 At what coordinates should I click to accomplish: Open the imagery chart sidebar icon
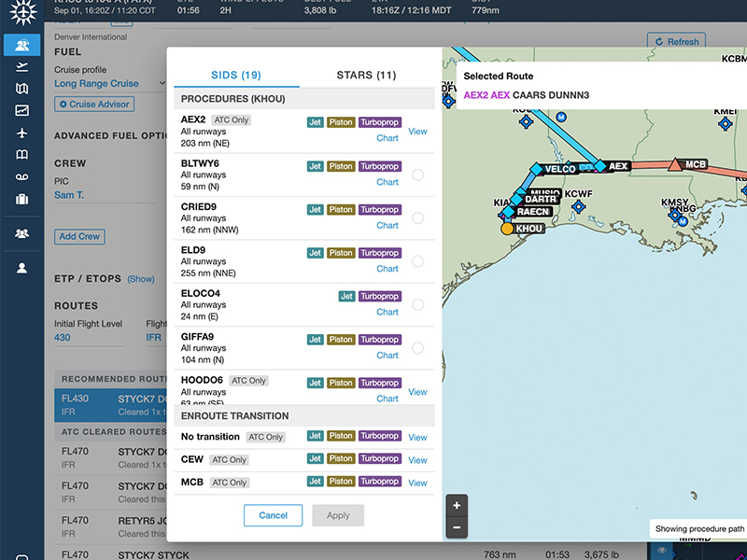tap(21, 110)
